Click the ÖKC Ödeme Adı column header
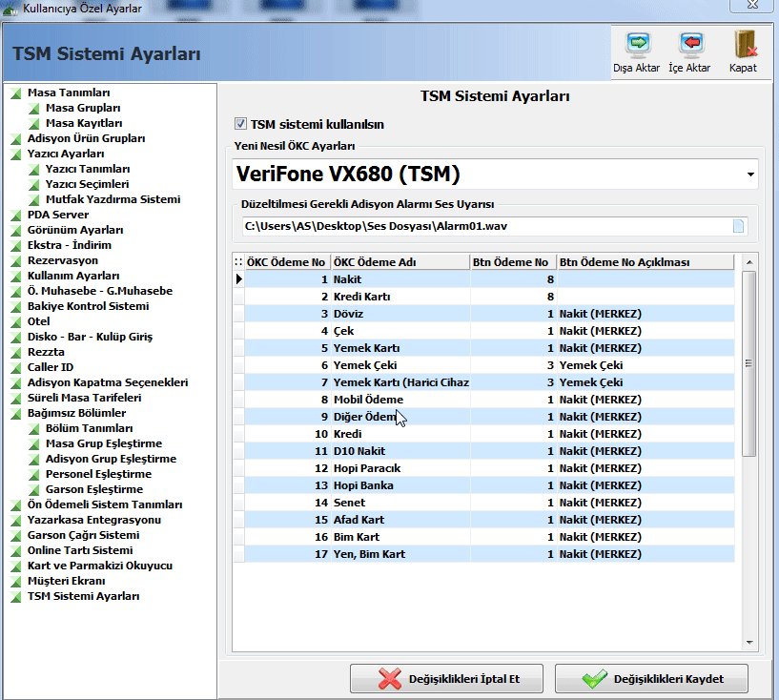This screenshot has width=779, height=700. (x=400, y=262)
